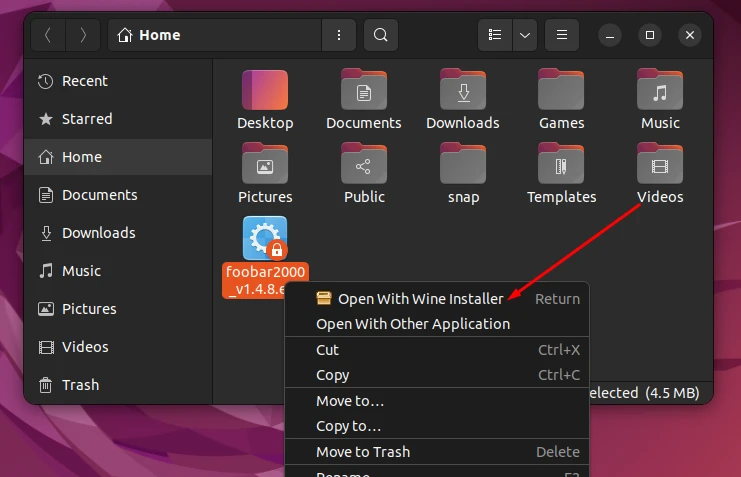The width and height of the screenshot is (741, 477).
Task: Choose Move to… from the context menu
Action: (x=437, y=401)
